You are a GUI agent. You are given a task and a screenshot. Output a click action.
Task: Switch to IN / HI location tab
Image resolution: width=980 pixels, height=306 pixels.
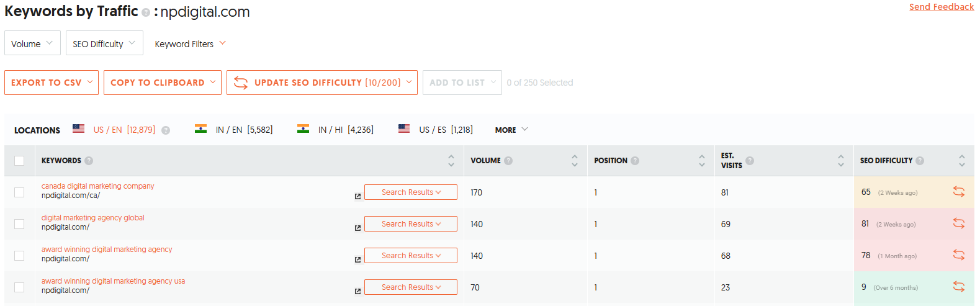346,130
